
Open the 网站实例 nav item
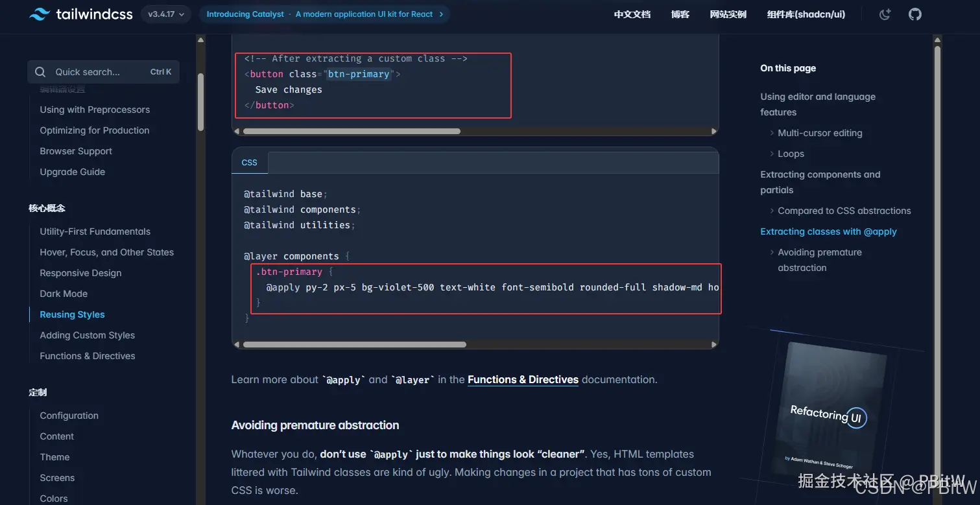[728, 14]
